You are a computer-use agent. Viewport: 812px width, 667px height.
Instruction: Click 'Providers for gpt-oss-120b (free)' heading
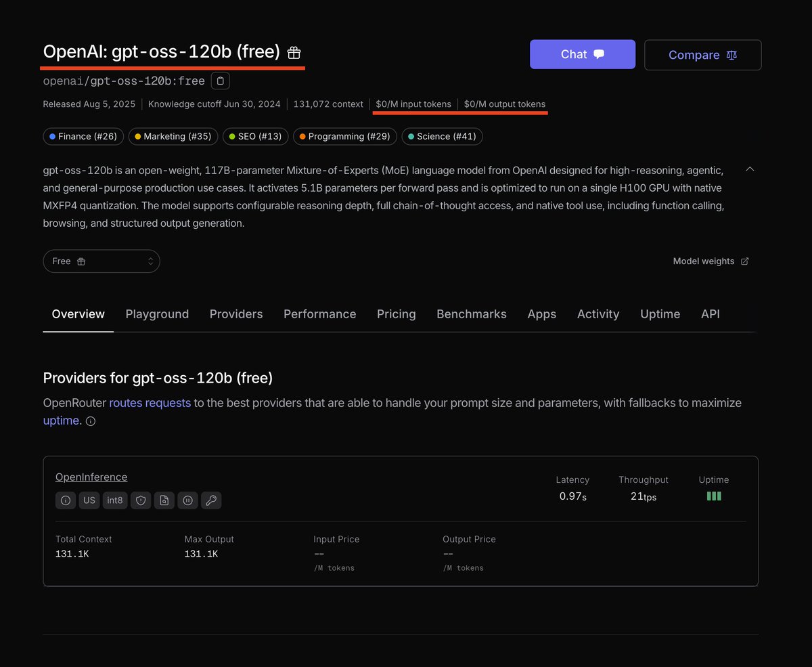(158, 378)
